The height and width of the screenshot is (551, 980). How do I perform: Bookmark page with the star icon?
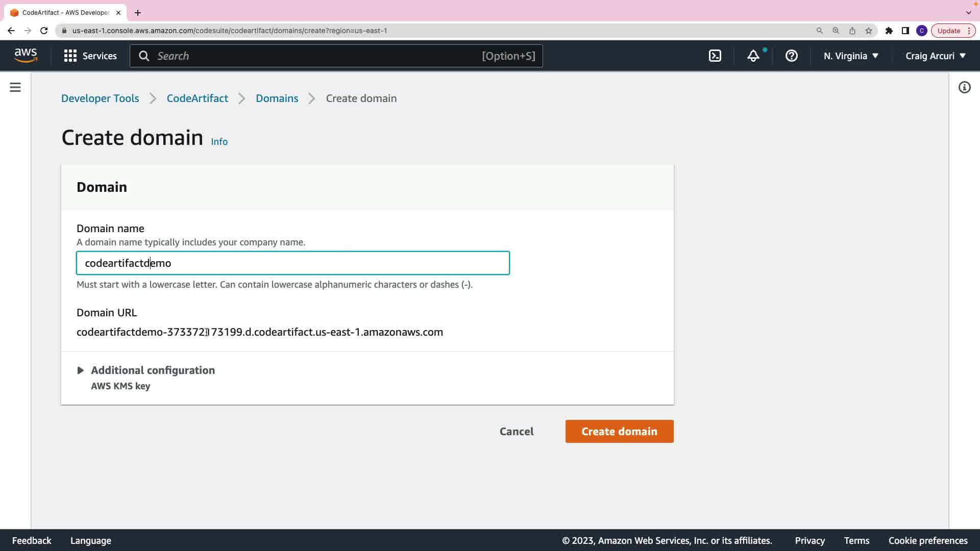click(x=869, y=31)
